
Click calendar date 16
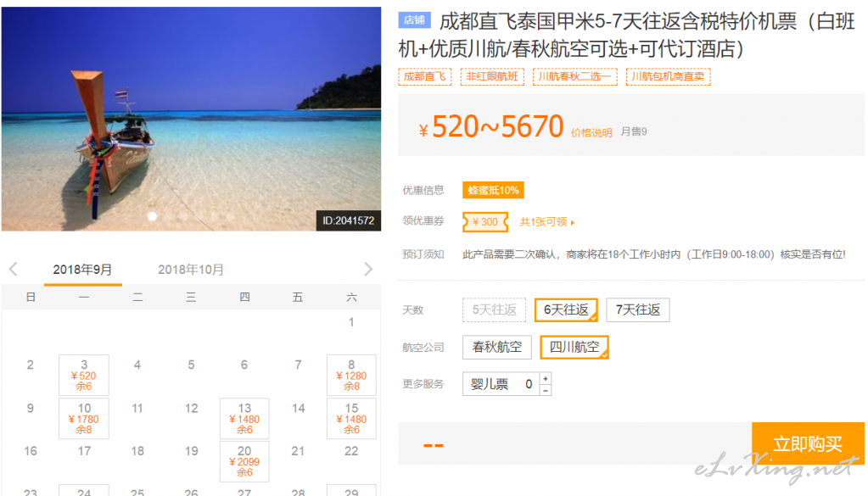tap(31, 451)
